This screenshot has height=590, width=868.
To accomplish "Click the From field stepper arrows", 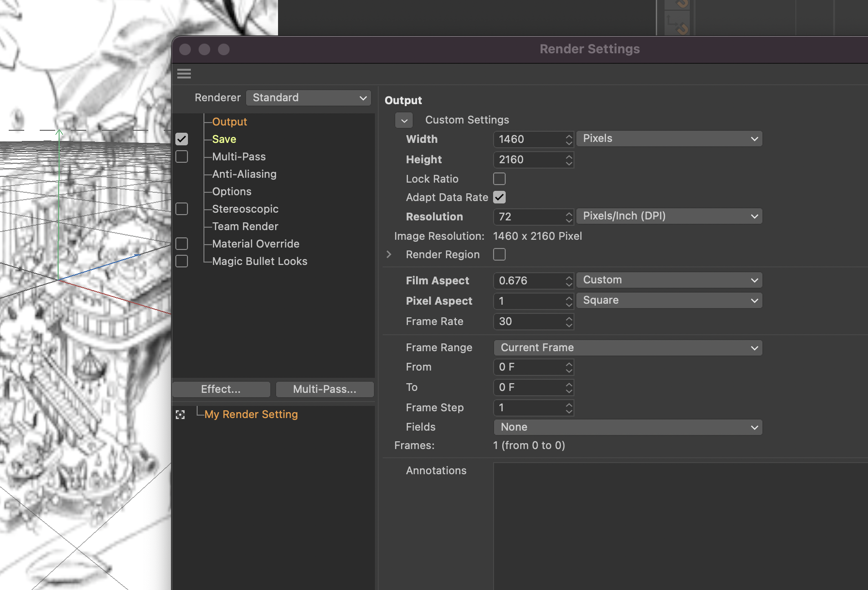I will coord(569,367).
